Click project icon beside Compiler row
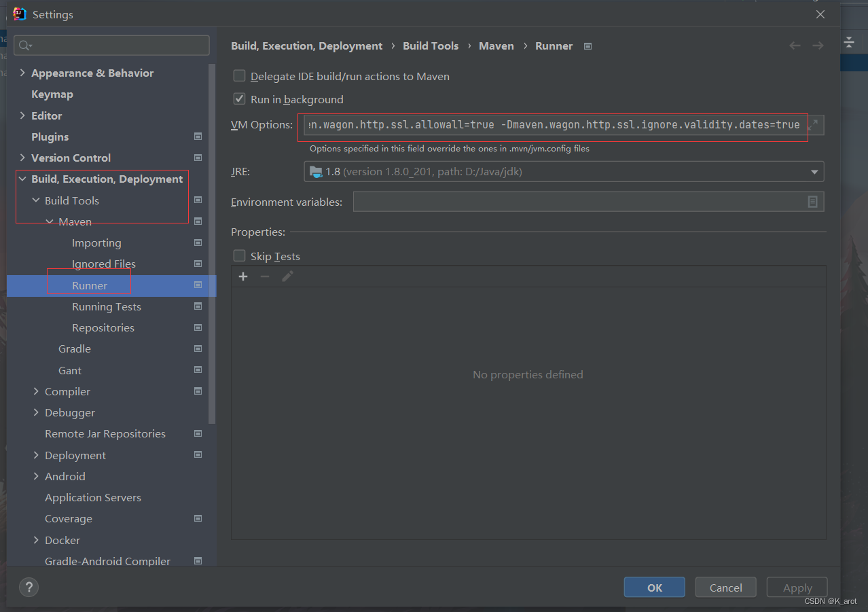This screenshot has height=612, width=868. coord(198,391)
